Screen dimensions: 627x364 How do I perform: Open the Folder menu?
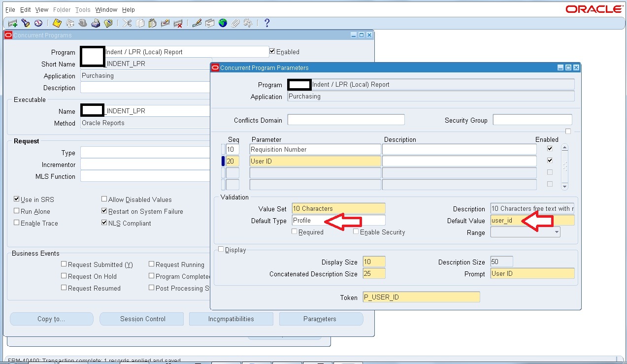(x=62, y=9)
